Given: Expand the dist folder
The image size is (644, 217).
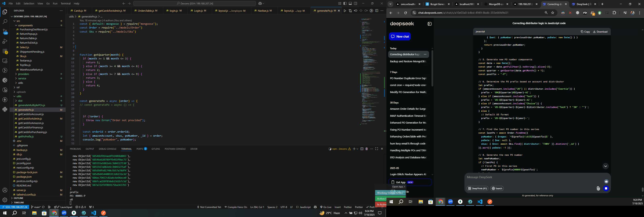Looking at the screenshot, I should [x=20, y=101].
